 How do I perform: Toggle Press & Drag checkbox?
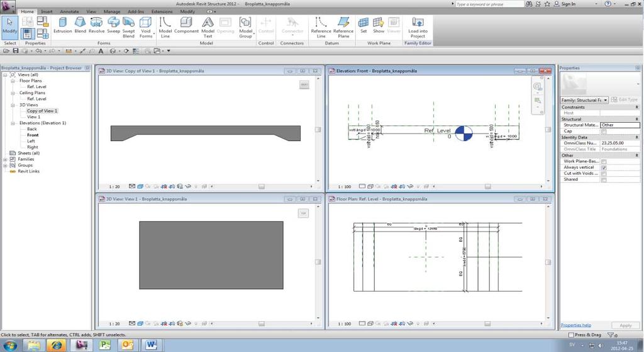tap(571, 335)
